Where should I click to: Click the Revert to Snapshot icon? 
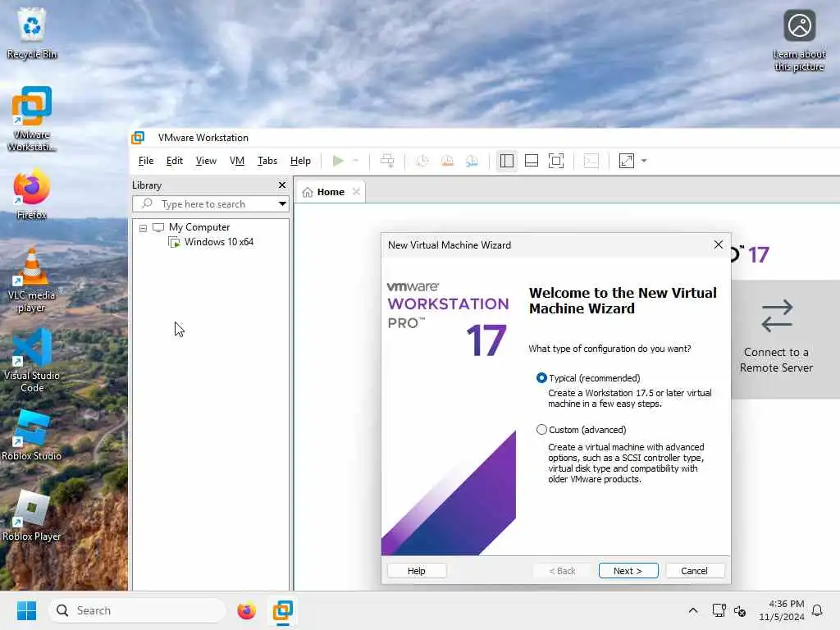tap(447, 161)
